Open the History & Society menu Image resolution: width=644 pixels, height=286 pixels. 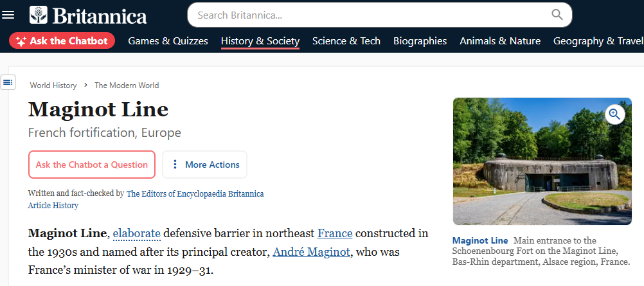coord(260,41)
